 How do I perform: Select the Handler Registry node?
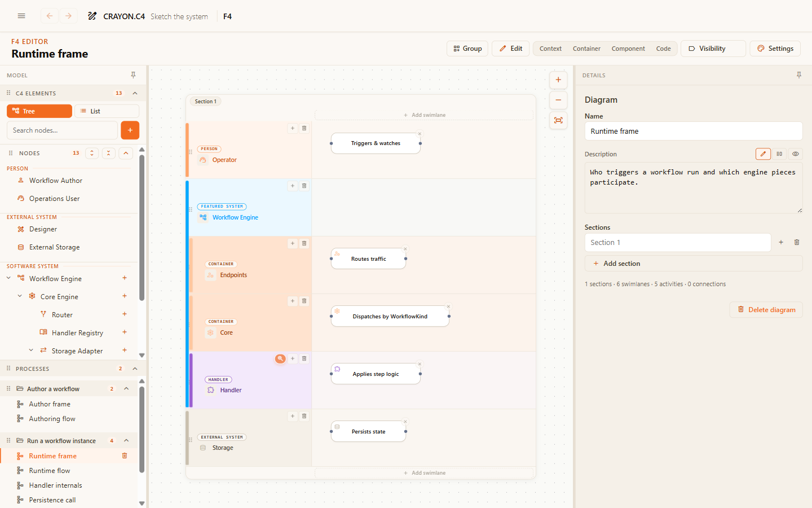[x=77, y=332]
